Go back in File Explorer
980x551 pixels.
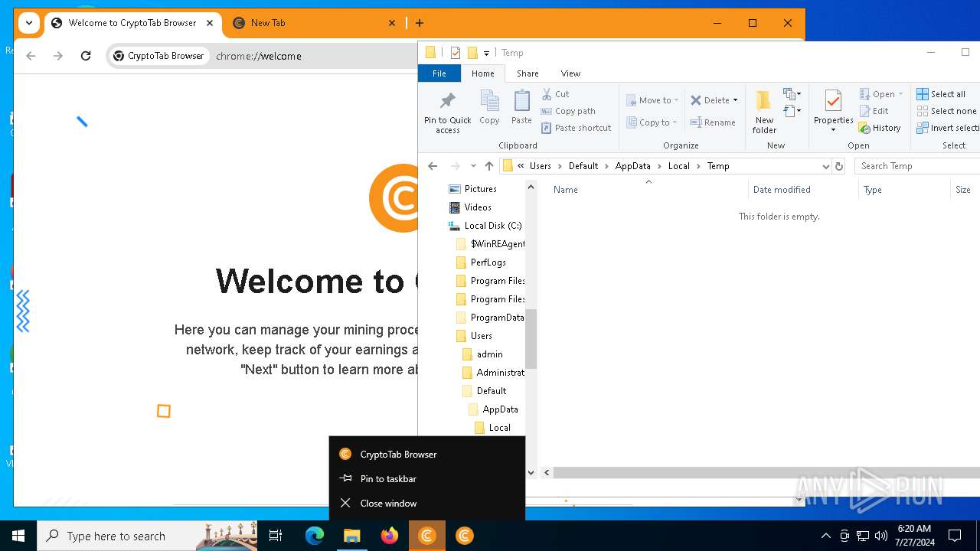pyautogui.click(x=433, y=166)
